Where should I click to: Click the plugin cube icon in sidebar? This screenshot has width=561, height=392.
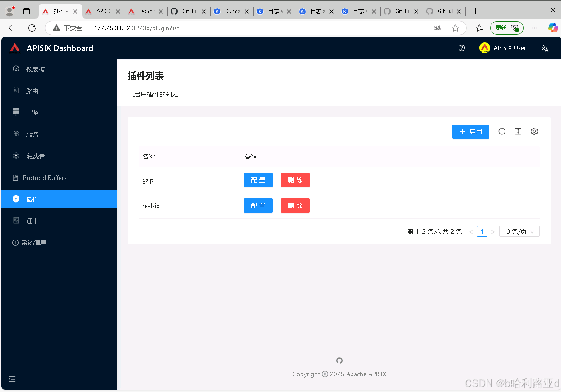[16, 199]
